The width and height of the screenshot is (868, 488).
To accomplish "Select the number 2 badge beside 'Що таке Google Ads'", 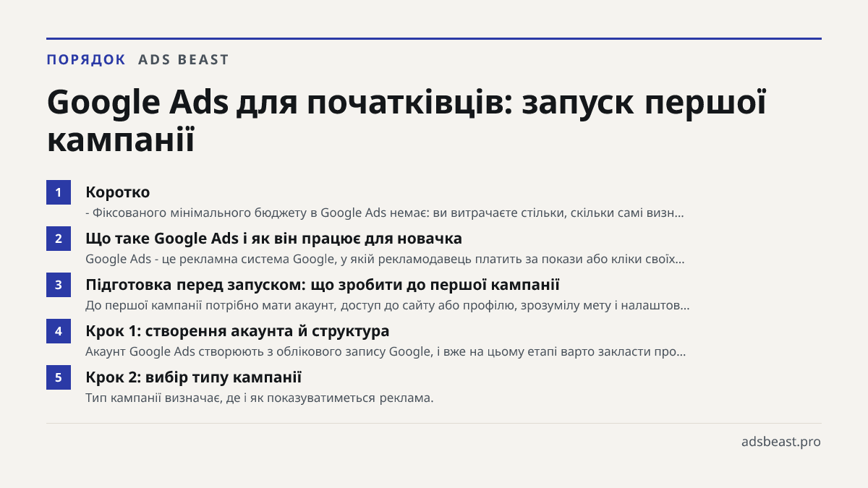I will click(59, 239).
